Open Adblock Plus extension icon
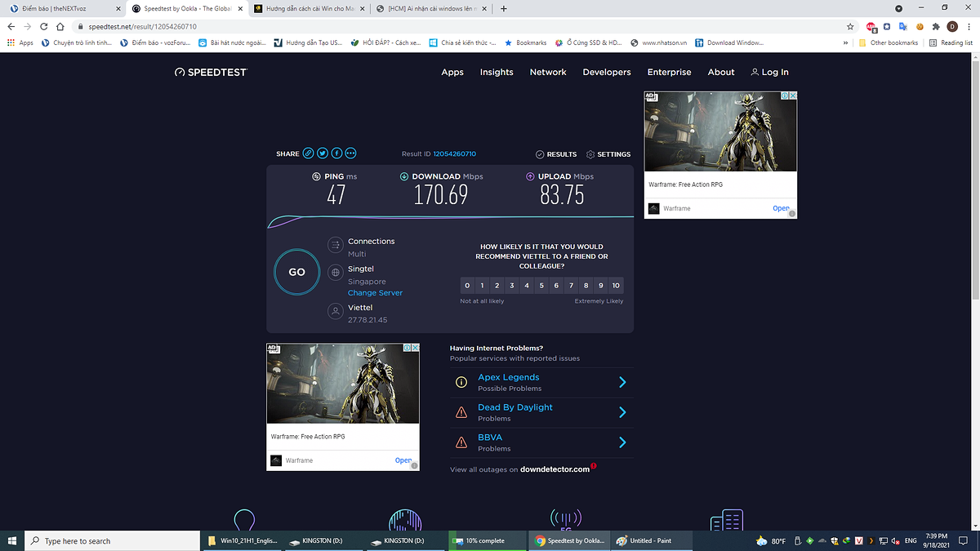 (x=871, y=26)
